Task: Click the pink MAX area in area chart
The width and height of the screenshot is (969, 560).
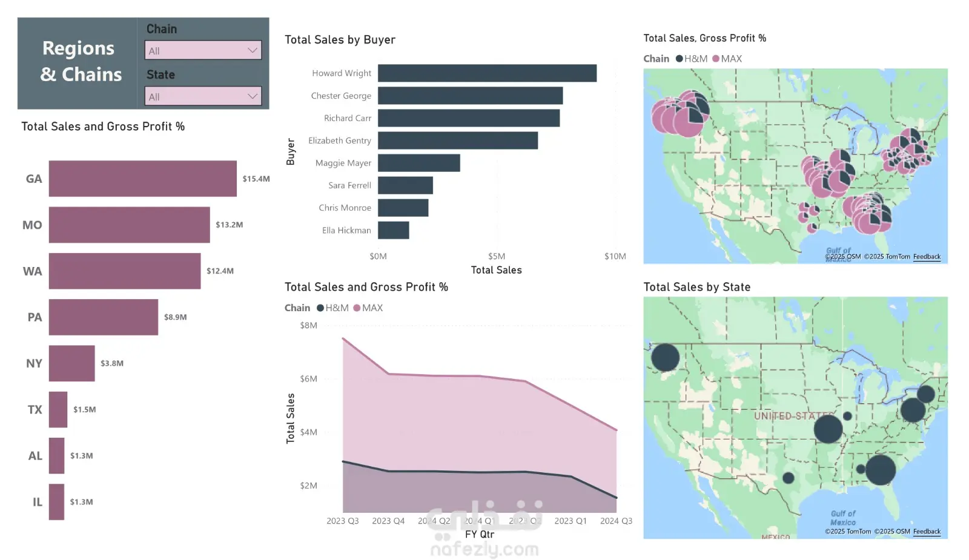Action: click(478, 418)
